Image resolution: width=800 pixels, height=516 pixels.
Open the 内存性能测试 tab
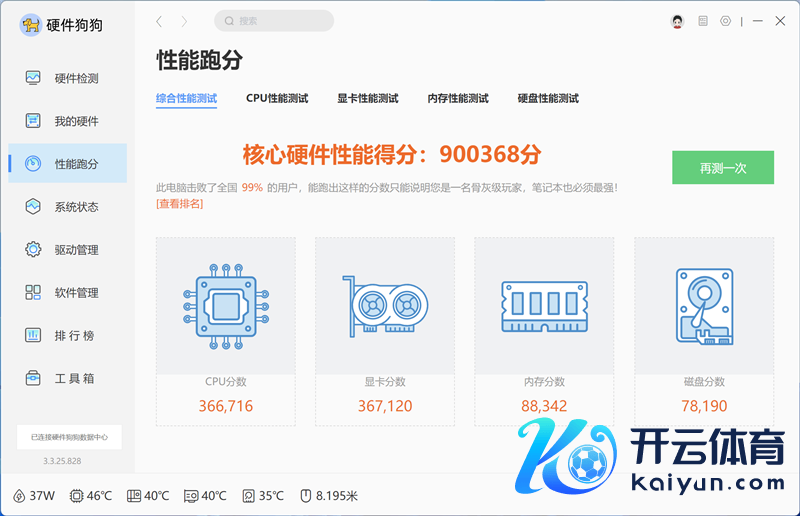pyautogui.click(x=457, y=99)
